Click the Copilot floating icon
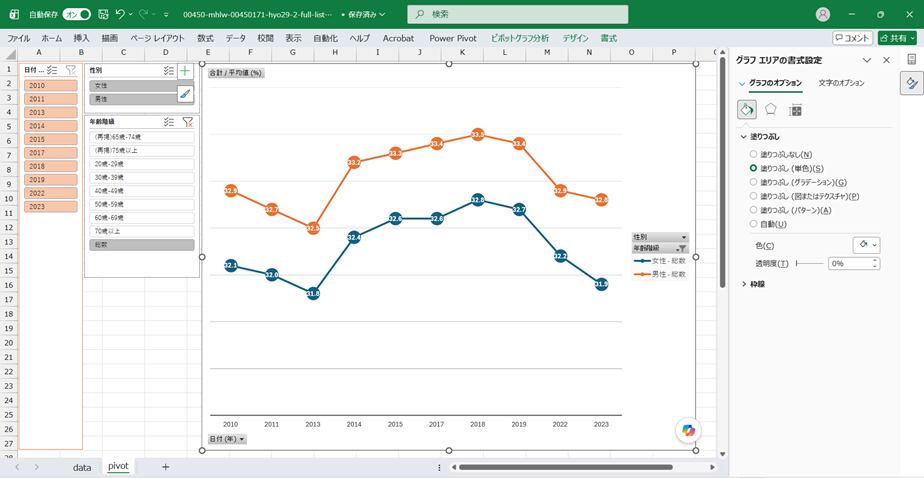The image size is (924, 478). pyautogui.click(x=688, y=430)
